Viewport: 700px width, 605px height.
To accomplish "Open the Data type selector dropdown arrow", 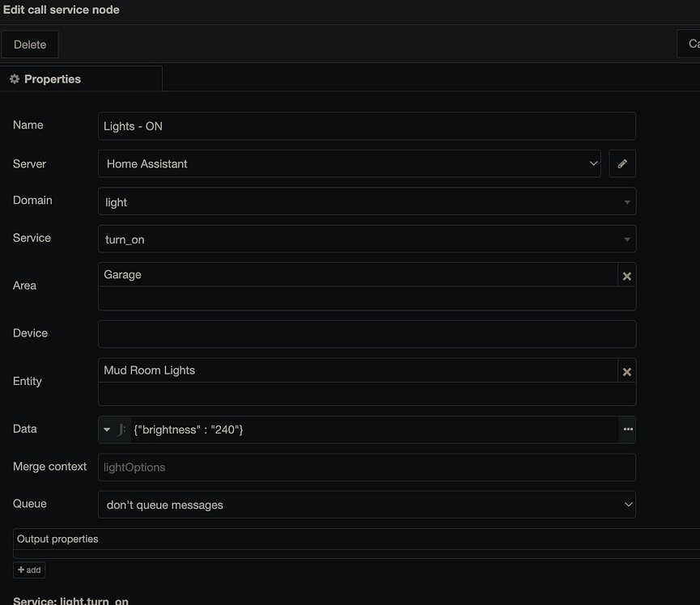I will tap(104, 429).
